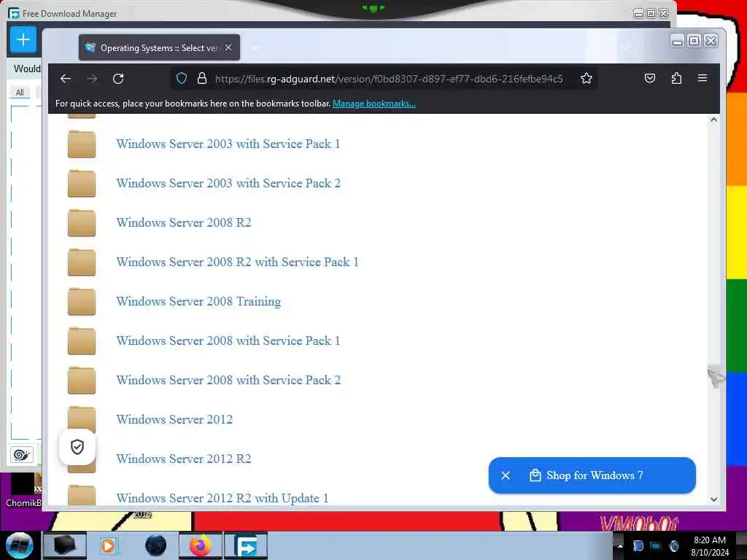Click folder icon beside Server 2008 Service Pack 2
The image size is (747, 560).
[82, 380]
